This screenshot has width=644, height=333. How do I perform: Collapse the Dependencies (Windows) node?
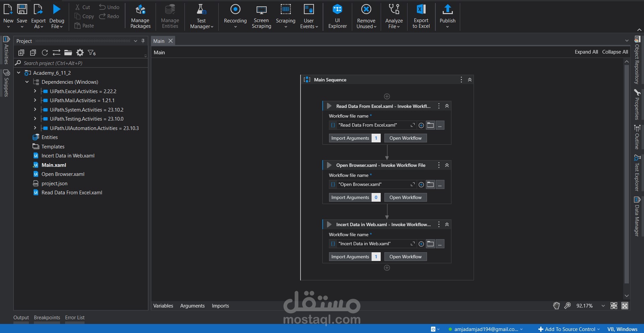tap(27, 82)
